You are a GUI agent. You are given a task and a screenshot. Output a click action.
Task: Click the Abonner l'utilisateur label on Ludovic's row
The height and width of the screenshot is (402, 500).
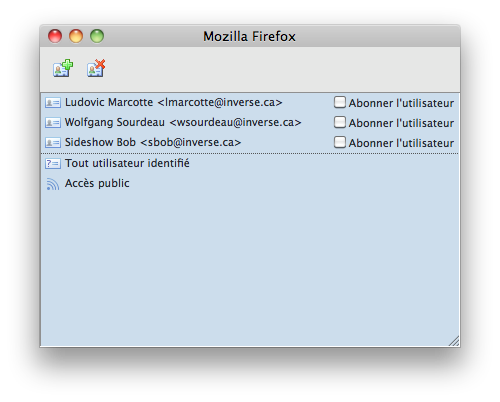pos(401,103)
